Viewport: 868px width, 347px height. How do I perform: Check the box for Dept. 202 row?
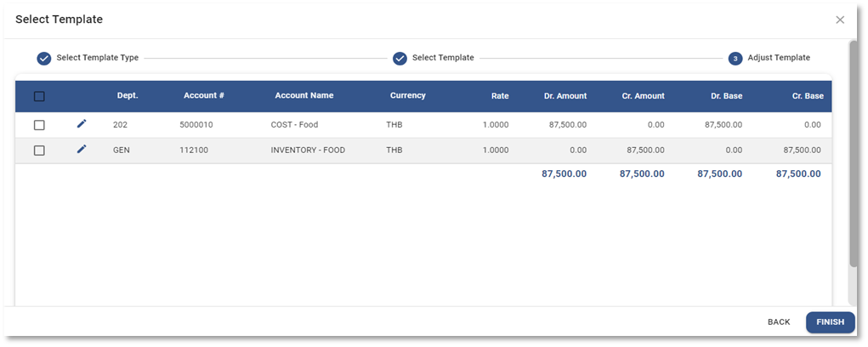[39, 125]
